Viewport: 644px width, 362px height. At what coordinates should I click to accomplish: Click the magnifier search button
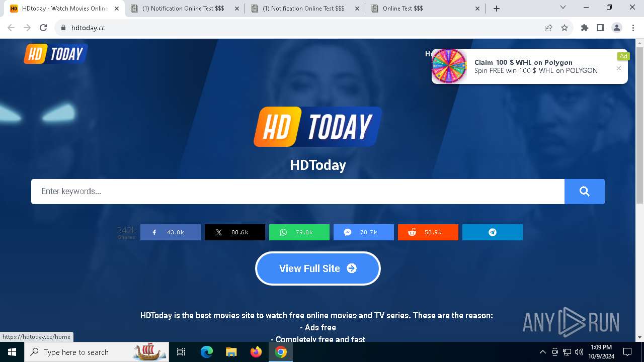584,192
